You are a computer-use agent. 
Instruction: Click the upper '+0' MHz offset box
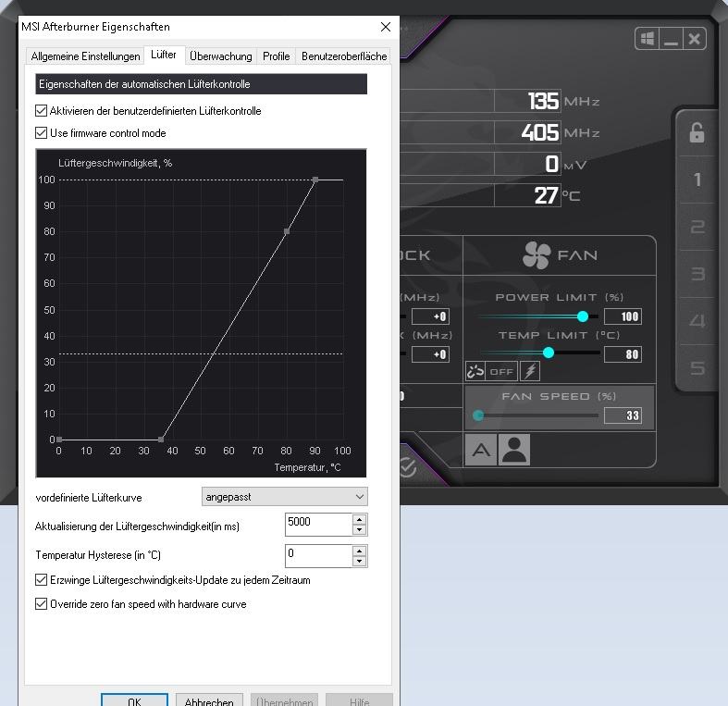point(430,316)
